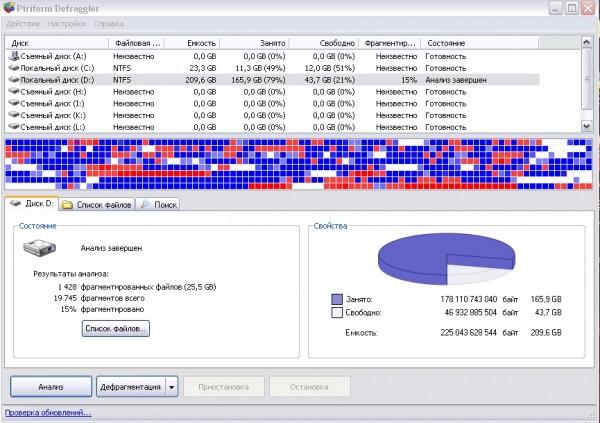Click the 11,3 GB (49%) used cell
This screenshot has height=423, width=600.
coord(260,68)
